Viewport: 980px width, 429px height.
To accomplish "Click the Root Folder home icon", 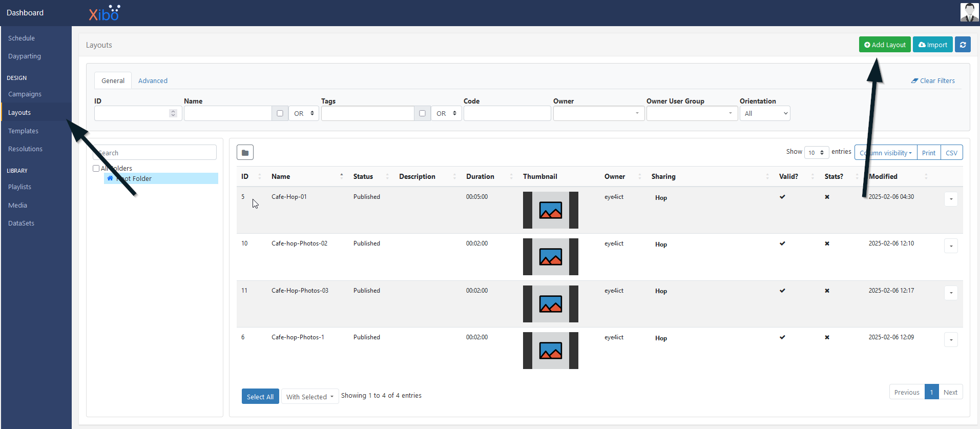I will [110, 178].
